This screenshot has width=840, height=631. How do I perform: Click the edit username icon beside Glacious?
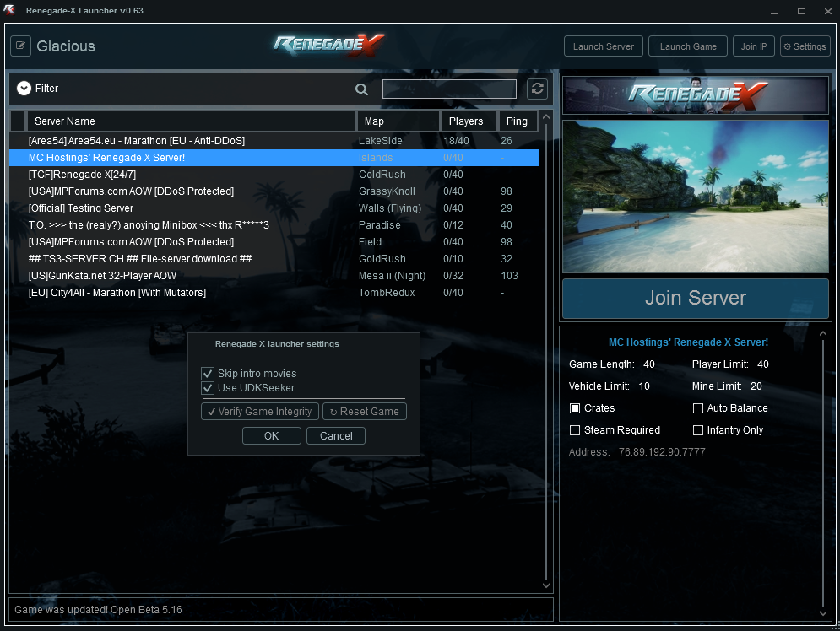click(20, 46)
